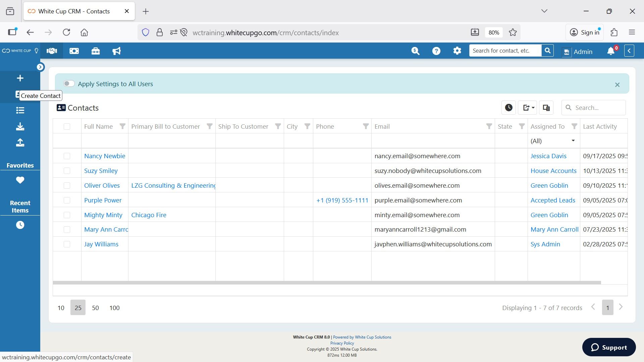Open the list view sidebar icon

[x=20, y=110]
